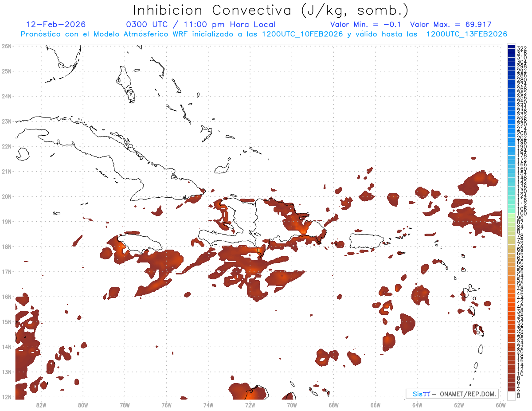Click the 62W longitude label

click(459, 405)
